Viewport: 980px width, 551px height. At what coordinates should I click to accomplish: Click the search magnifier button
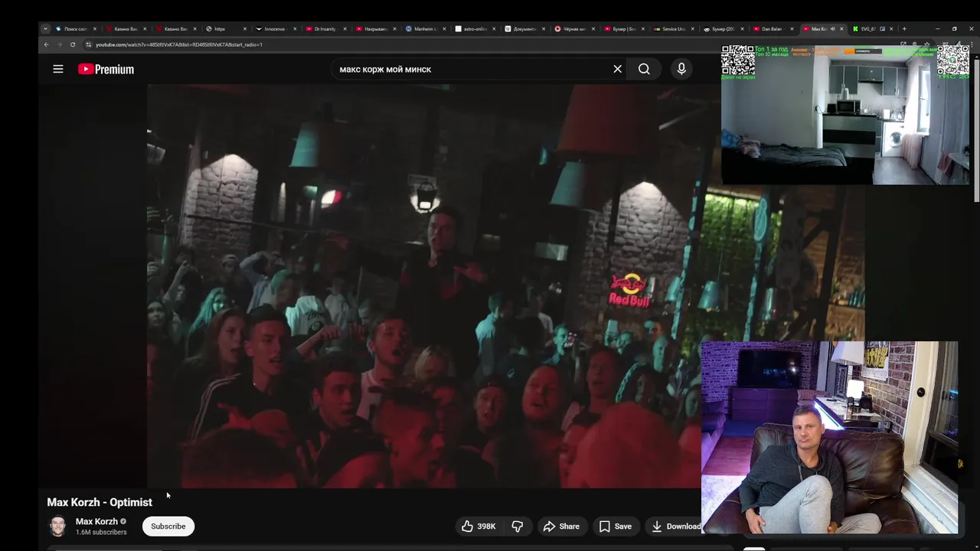coord(644,69)
